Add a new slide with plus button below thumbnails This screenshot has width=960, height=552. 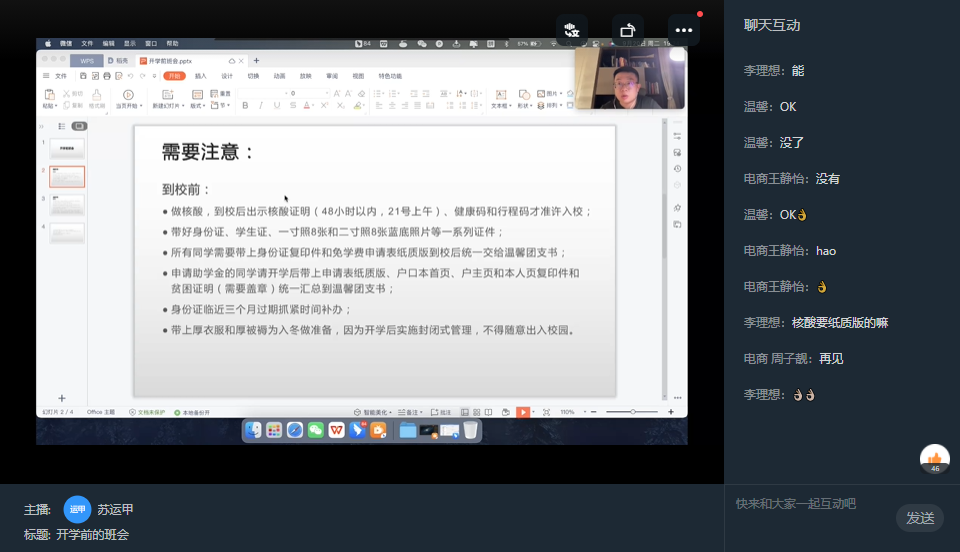[x=62, y=398]
